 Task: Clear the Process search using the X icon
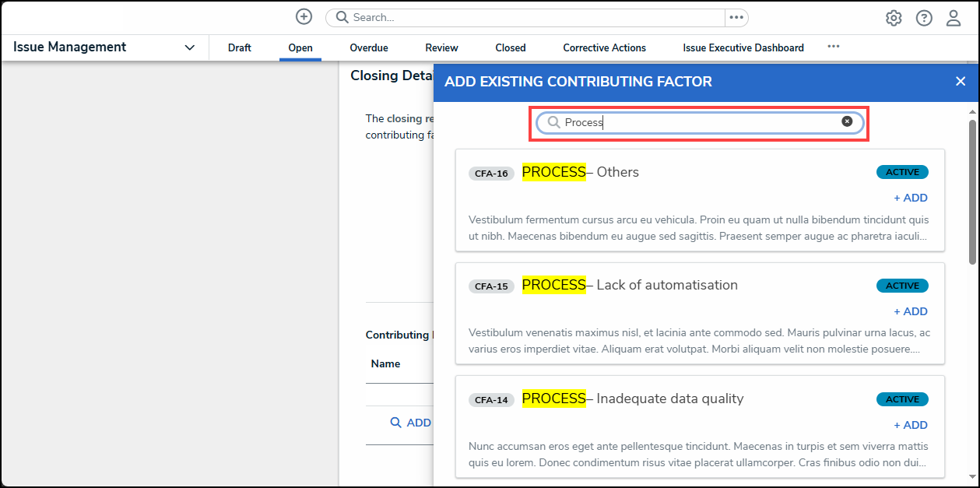pos(847,121)
